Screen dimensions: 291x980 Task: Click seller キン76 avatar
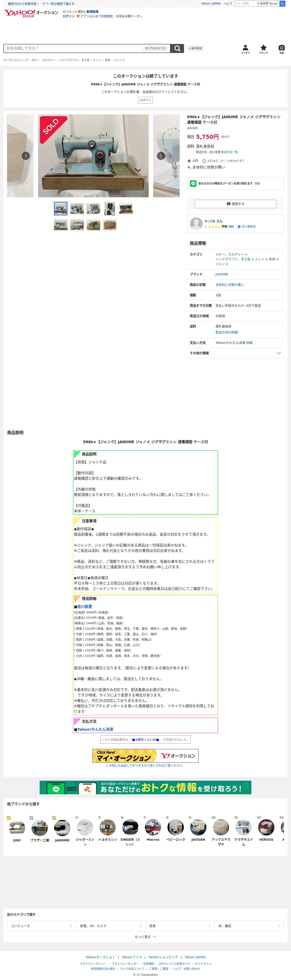pyautogui.click(x=196, y=224)
